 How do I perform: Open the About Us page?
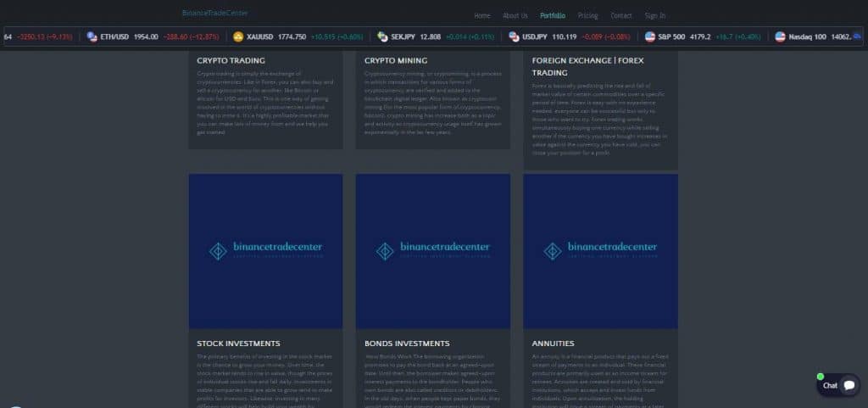pos(515,15)
